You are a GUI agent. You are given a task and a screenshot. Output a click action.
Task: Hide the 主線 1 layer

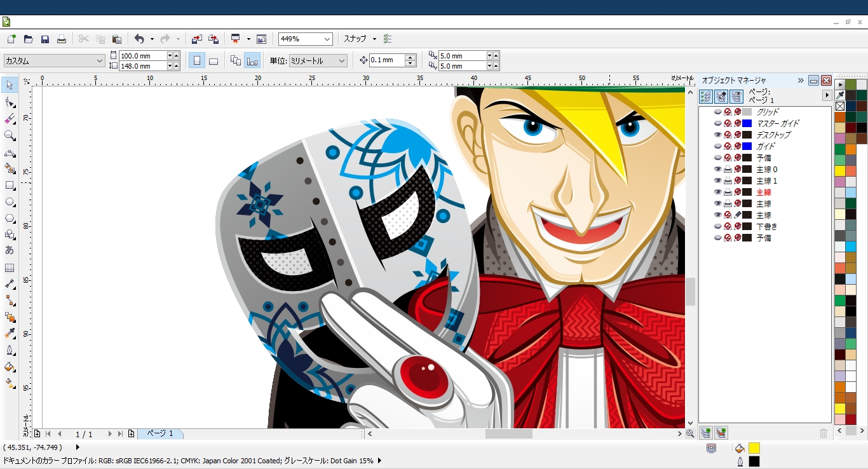[718, 180]
